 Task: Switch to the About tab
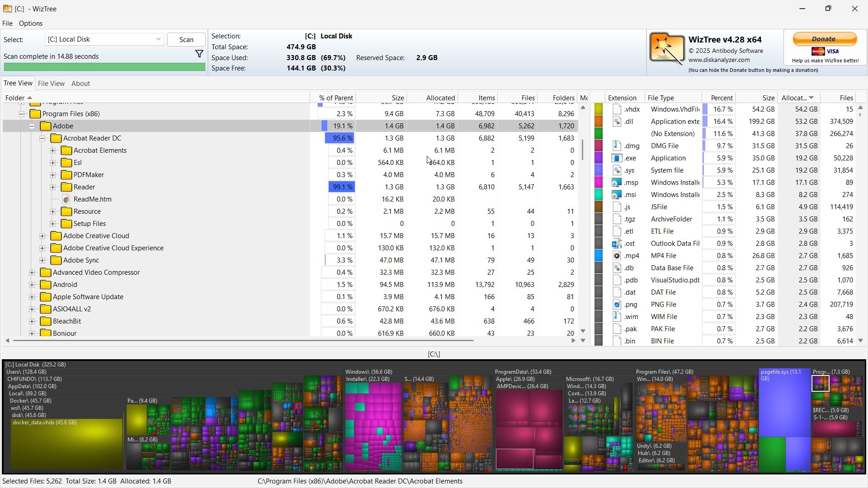click(80, 84)
